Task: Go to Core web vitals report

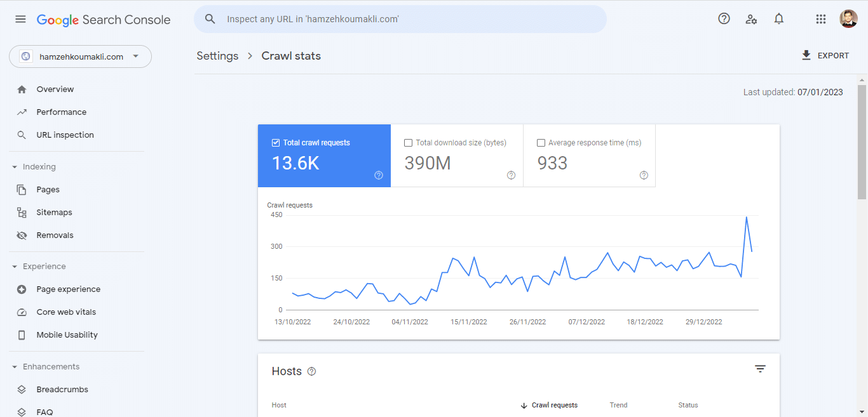Action: click(66, 312)
